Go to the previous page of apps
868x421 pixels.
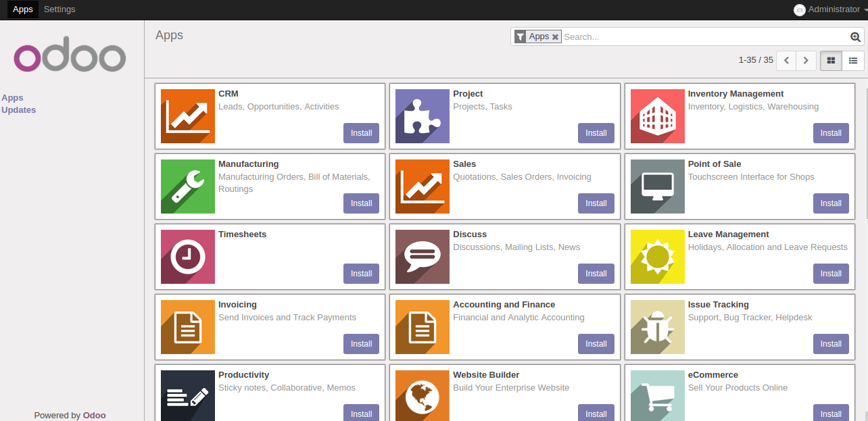[x=786, y=60]
